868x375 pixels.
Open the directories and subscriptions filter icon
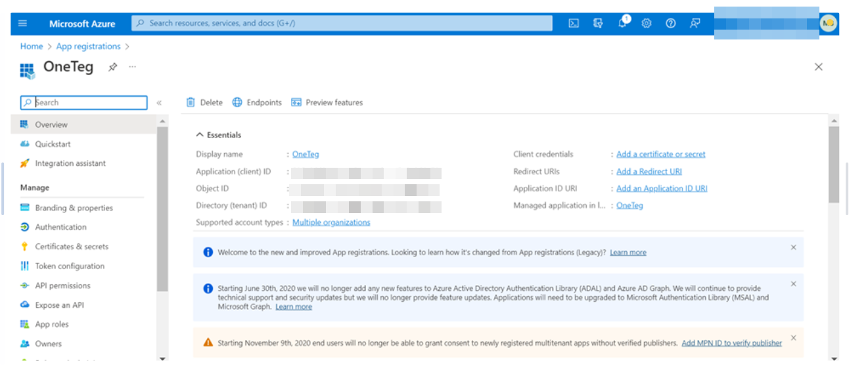pos(598,24)
